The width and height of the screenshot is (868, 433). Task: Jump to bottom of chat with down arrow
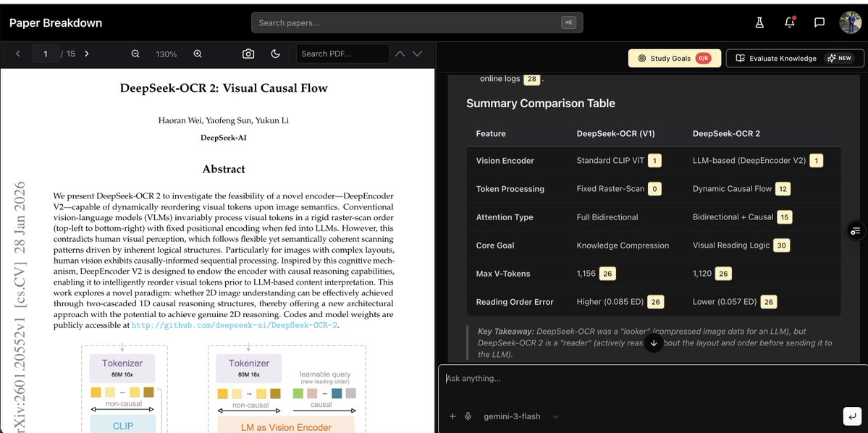654,342
